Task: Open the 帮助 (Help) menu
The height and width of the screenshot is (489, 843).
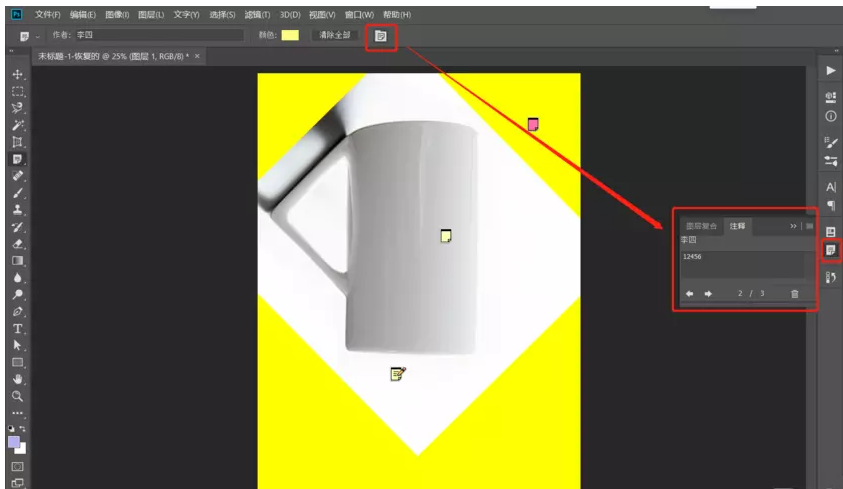Action: tap(397, 15)
